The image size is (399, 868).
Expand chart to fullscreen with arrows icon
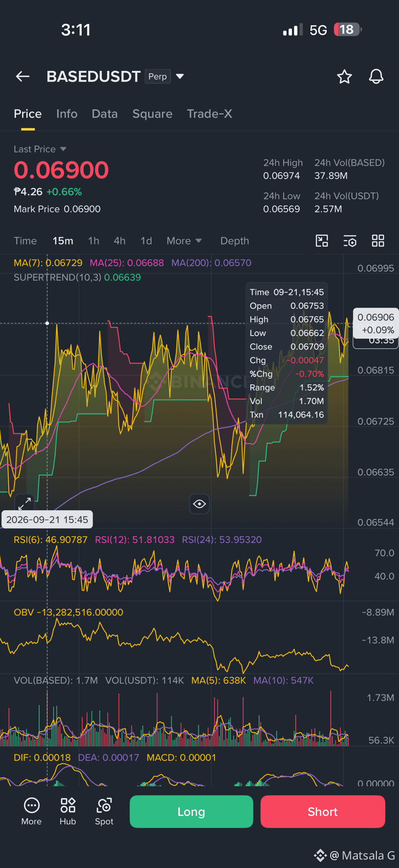click(25, 503)
